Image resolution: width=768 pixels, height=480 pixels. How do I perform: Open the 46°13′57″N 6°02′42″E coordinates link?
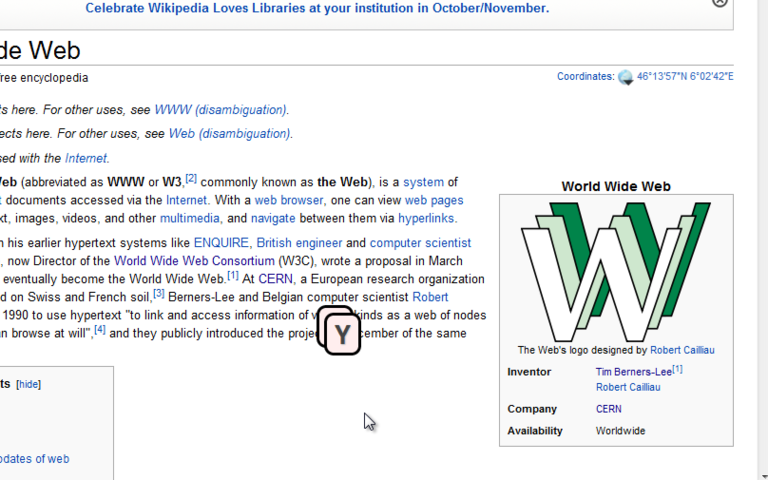(x=685, y=76)
